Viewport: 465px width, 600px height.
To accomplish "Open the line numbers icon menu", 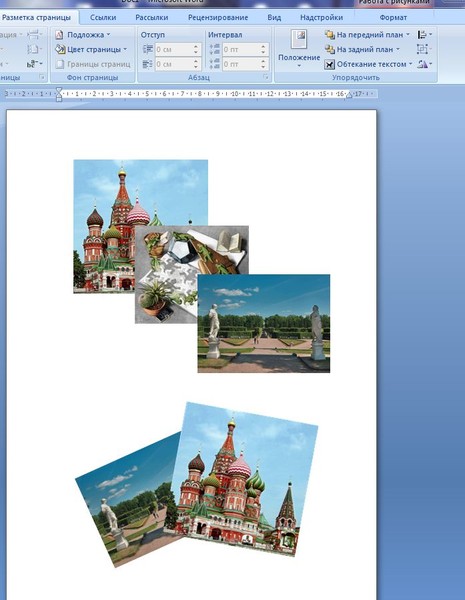I will [34, 49].
